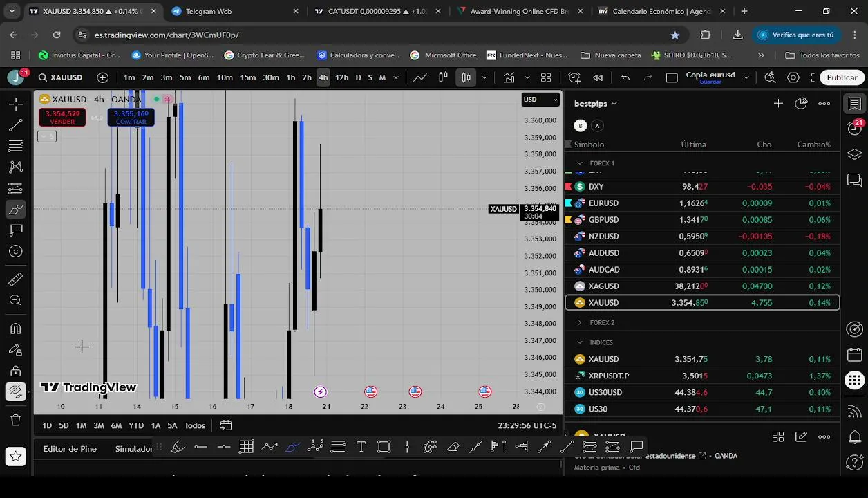
Task: Open the forecasting and measurement tools
Action: pyautogui.click(x=15, y=188)
